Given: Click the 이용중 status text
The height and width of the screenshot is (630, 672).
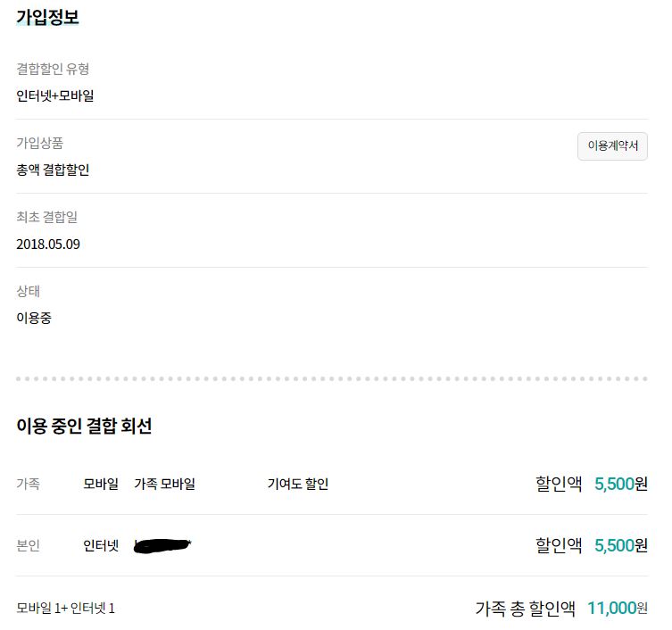Looking at the screenshot, I should coord(34,318).
